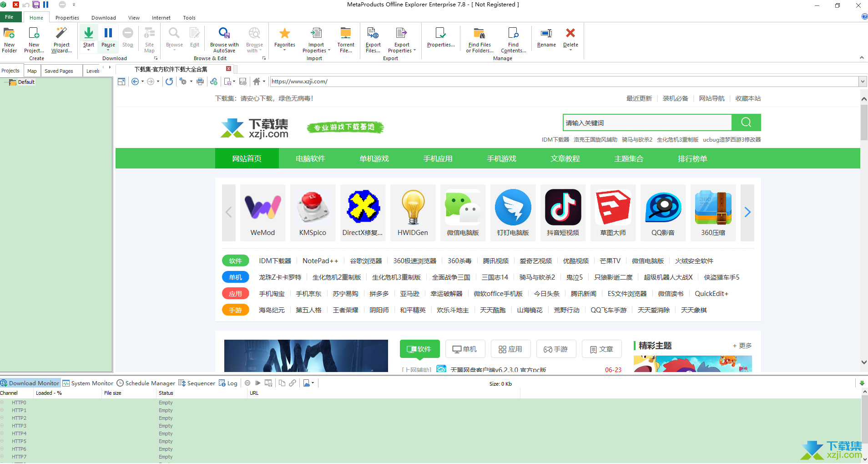Click the 文章 filter button
Image resolution: width=868 pixels, height=464 pixels.
click(x=601, y=349)
